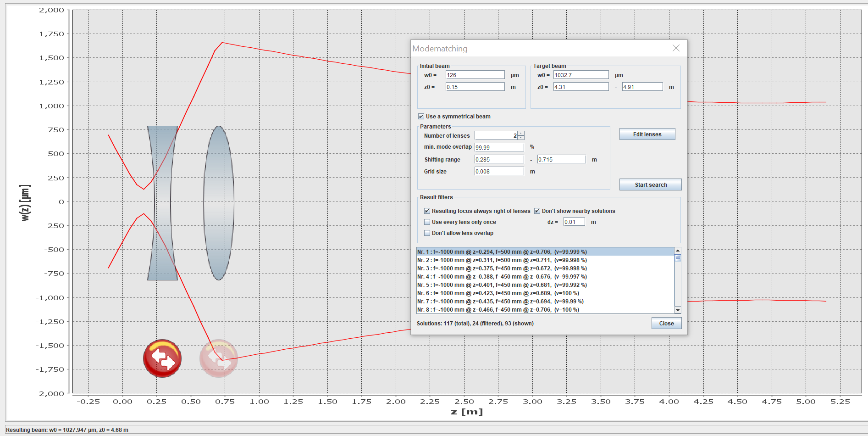Click the initial beam w0 field
The height and width of the screenshot is (436, 868).
pyautogui.click(x=475, y=75)
